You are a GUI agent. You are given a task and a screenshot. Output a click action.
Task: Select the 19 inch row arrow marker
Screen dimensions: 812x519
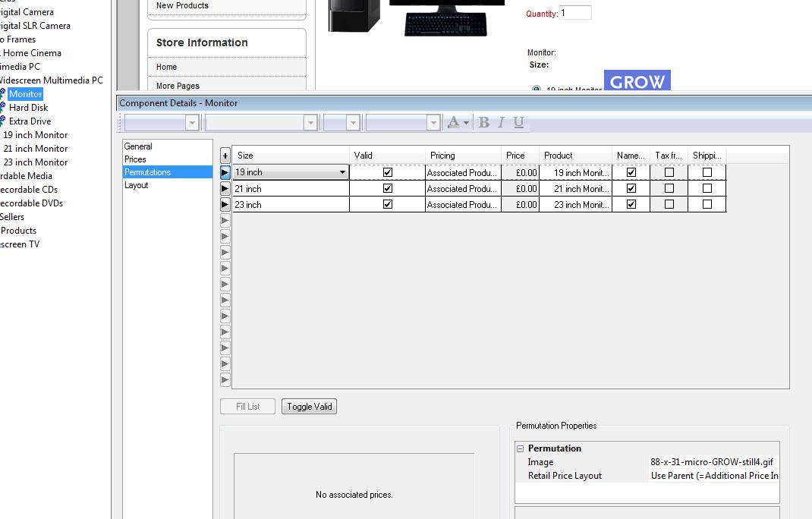click(x=225, y=173)
